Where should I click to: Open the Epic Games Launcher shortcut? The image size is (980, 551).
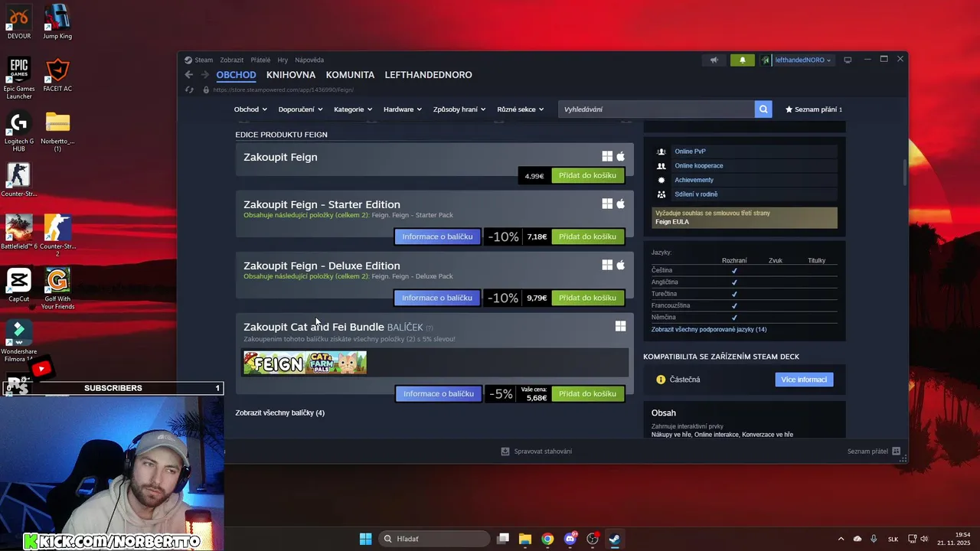pyautogui.click(x=18, y=79)
